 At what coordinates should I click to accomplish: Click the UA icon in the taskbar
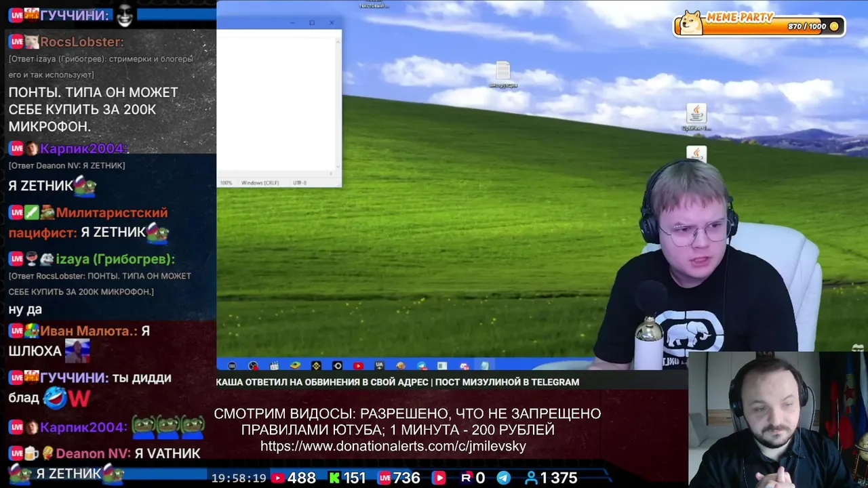click(380, 366)
